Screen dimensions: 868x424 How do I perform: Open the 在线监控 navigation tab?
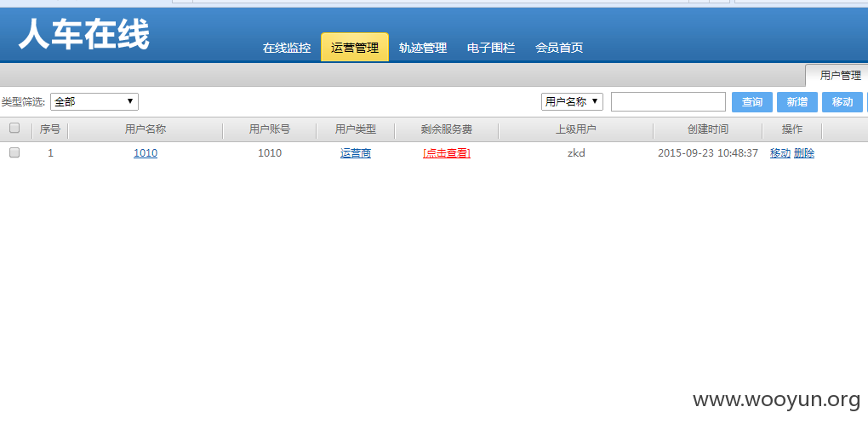(x=286, y=48)
